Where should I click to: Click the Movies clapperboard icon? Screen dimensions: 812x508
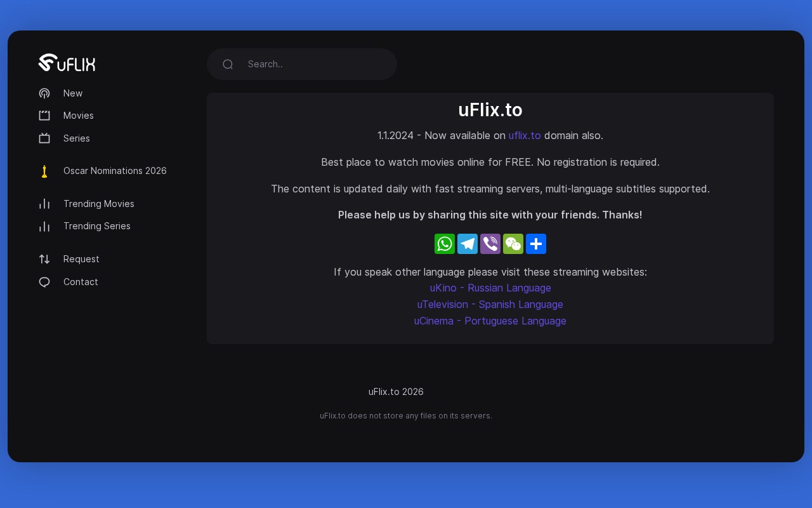click(44, 116)
